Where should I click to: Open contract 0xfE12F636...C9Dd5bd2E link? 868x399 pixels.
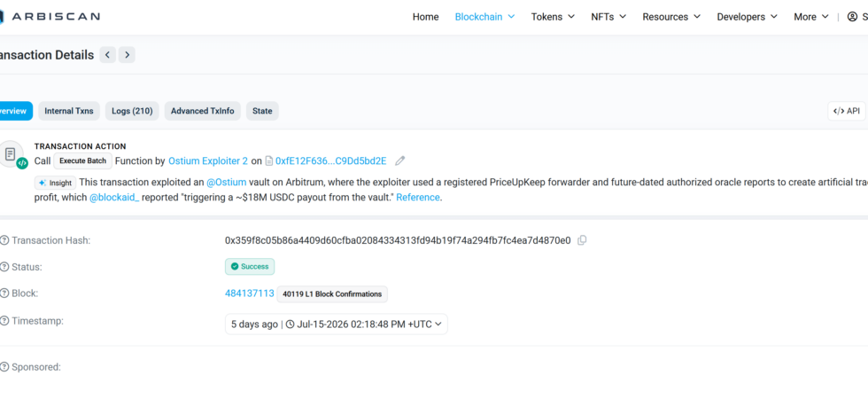coord(331,160)
